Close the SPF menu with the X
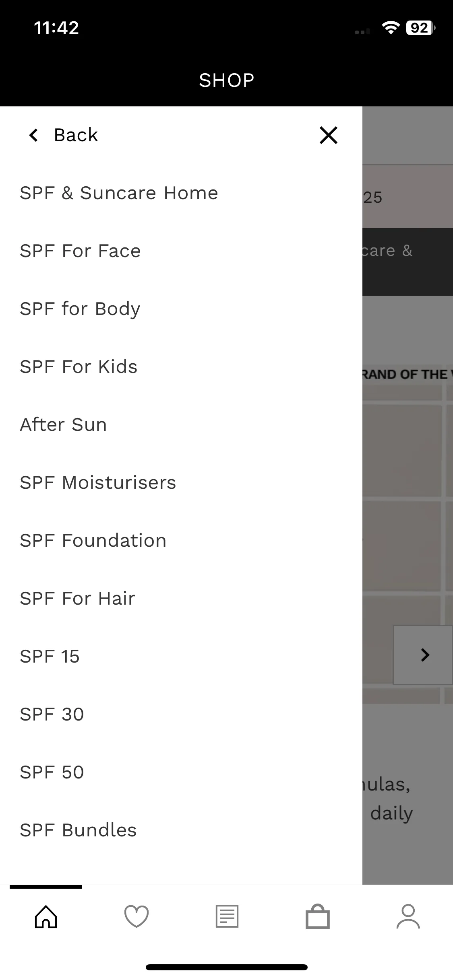This screenshot has height=980, width=453. click(328, 135)
